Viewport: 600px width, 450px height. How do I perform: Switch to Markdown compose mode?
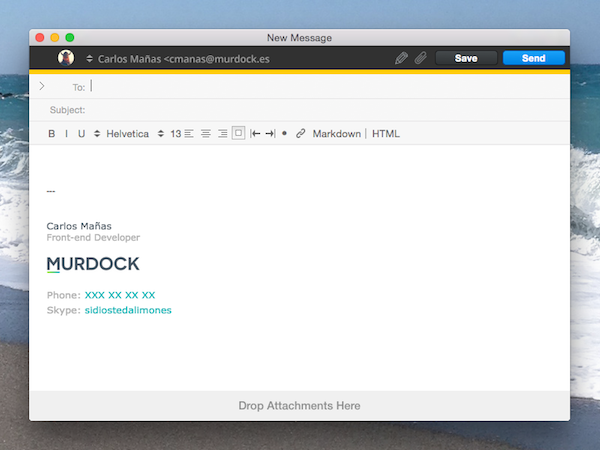(337, 134)
